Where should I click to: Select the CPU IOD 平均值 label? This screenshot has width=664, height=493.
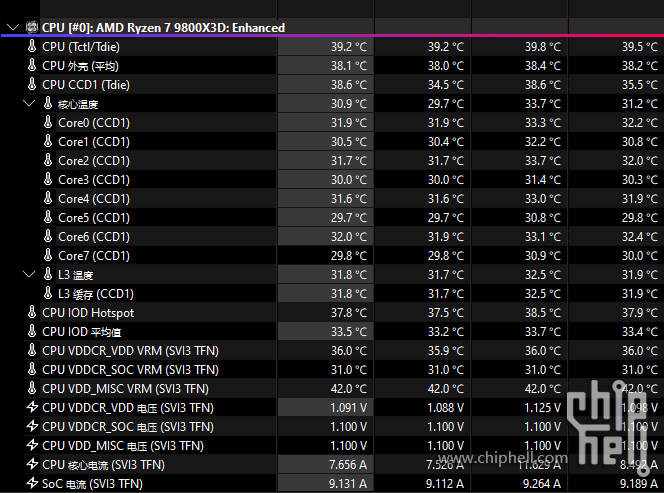pyautogui.click(x=82, y=332)
